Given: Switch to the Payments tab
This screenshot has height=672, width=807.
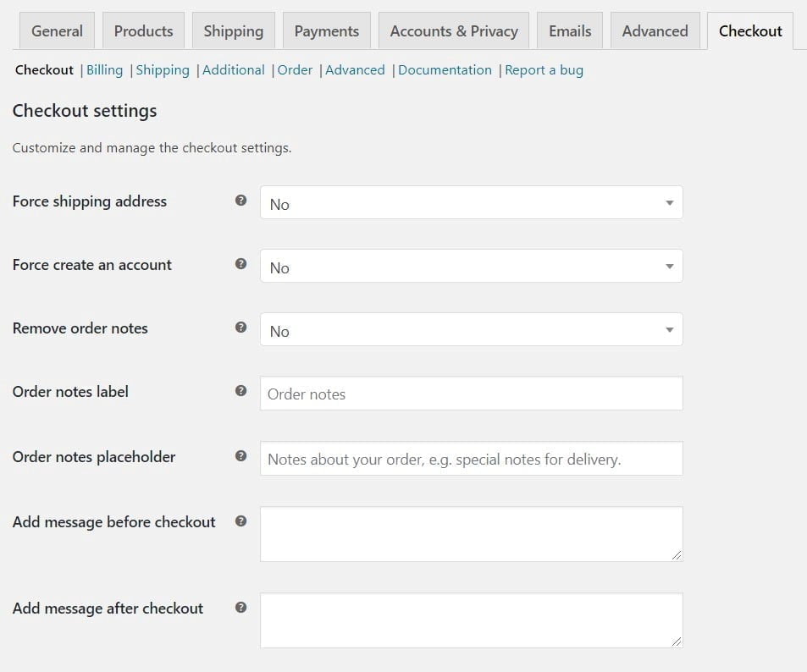Looking at the screenshot, I should point(326,31).
